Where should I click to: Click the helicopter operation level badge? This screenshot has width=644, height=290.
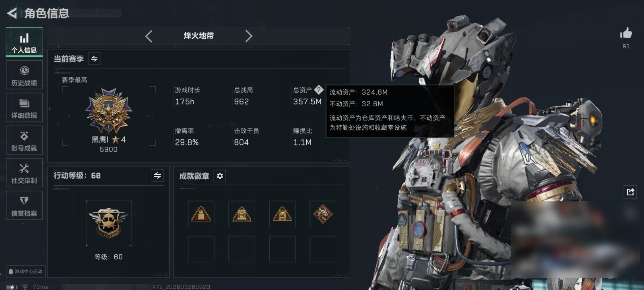click(x=109, y=223)
